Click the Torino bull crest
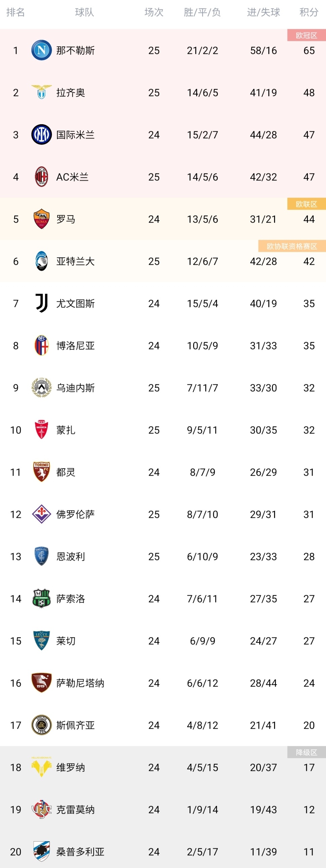The width and height of the screenshot is (326, 868). tap(41, 472)
